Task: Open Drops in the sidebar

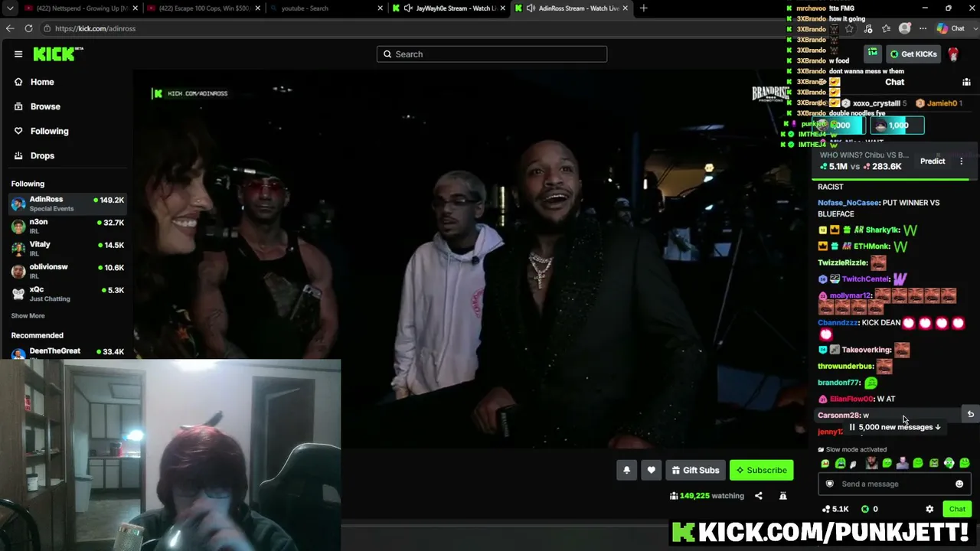Action: (x=42, y=155)
